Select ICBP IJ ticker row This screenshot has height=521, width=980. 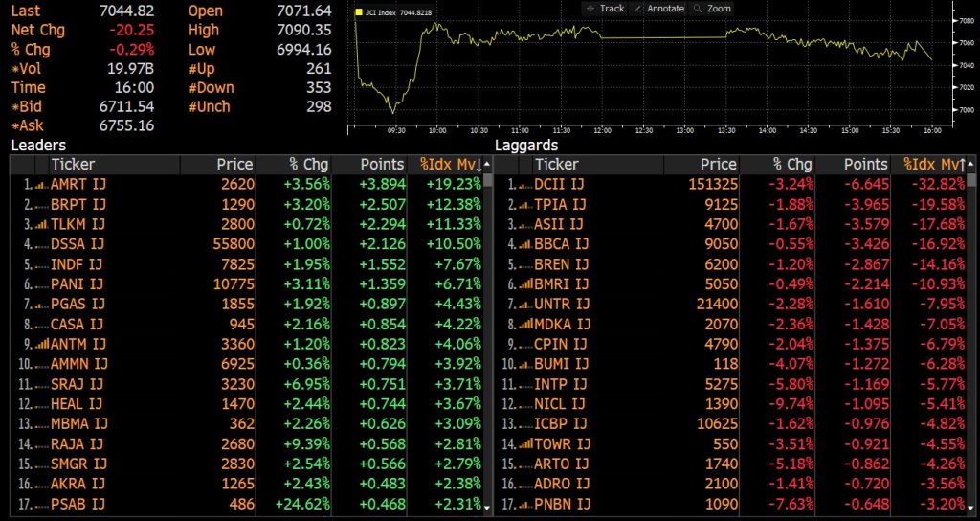[x=561, y=424]
